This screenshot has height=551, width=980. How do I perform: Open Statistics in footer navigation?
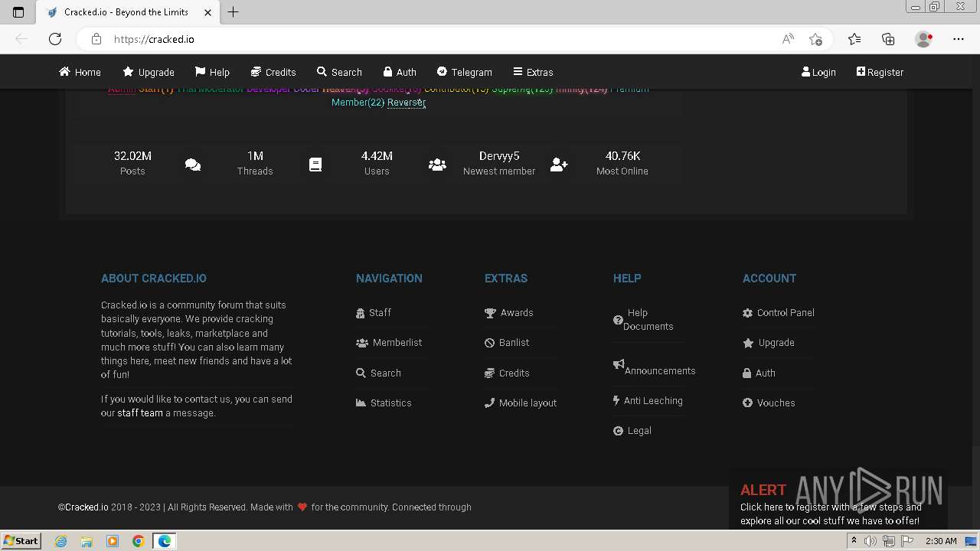click(384, 403)
